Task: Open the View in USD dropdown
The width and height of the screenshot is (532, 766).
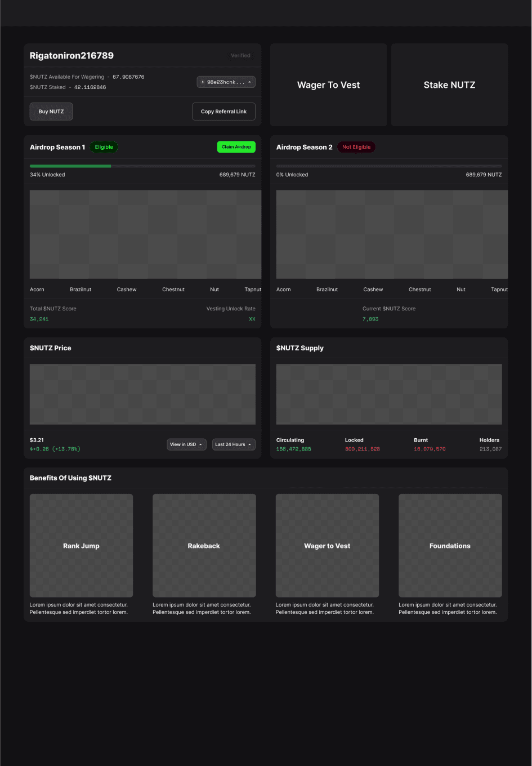Action: [186, 444]
